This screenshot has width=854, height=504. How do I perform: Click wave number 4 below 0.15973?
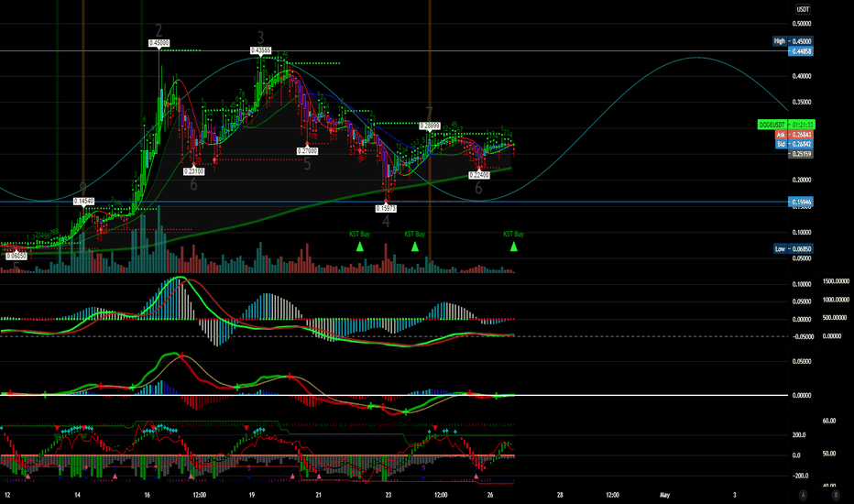pos(386,221)
